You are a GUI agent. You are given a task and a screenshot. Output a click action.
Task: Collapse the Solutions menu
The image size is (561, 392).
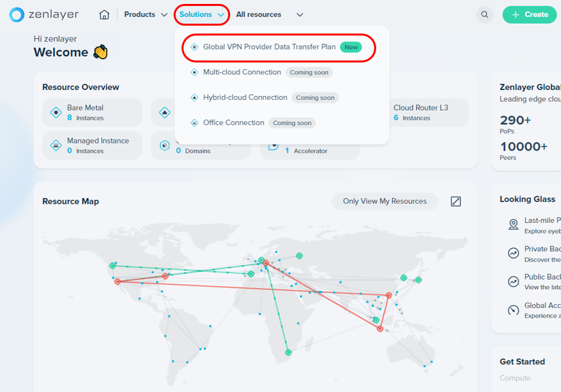(x=201, y=14)
